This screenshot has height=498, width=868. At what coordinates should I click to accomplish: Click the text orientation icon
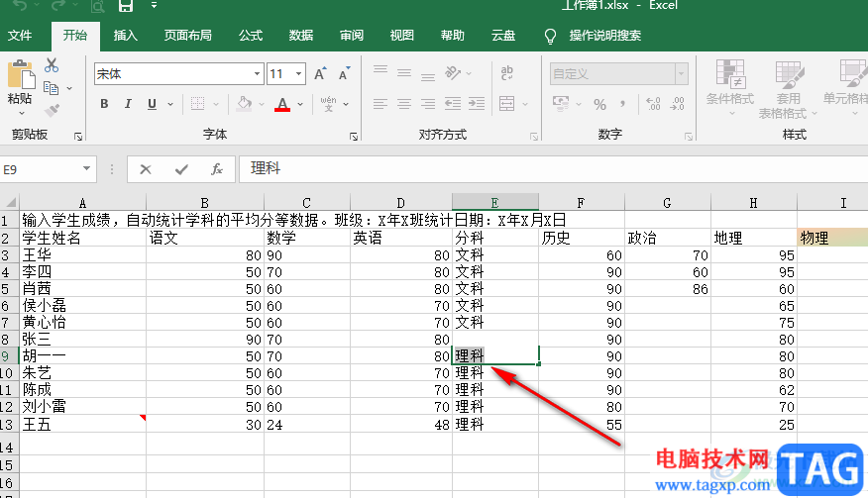(453, 73)
